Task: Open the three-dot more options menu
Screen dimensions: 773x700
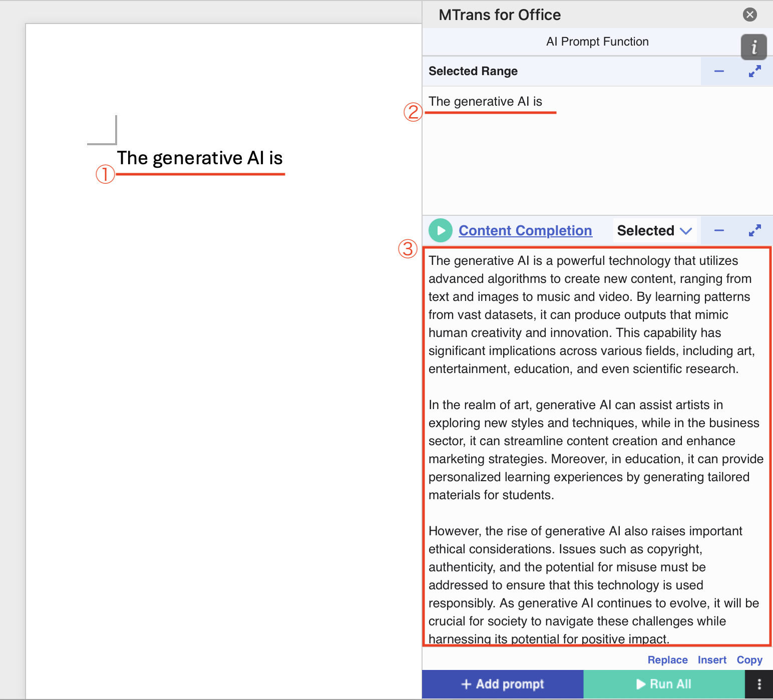Action: click(x=759, y=684)
